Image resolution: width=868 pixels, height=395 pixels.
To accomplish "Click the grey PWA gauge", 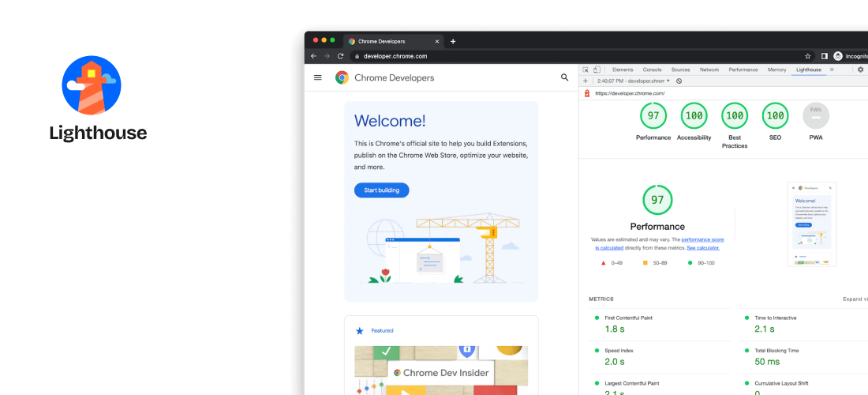I will [x=816, y=116].
